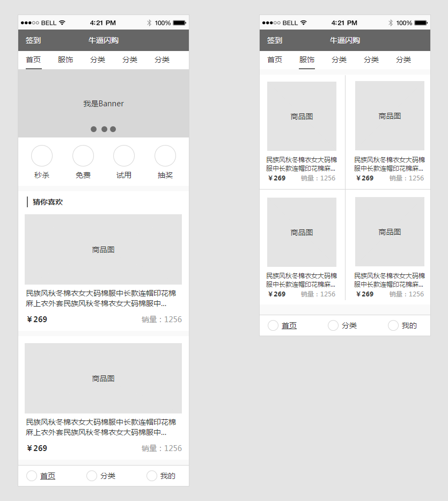Open 首页 tab in left phone
Viewport: 448px width, 501px height.
coord(33,60)
